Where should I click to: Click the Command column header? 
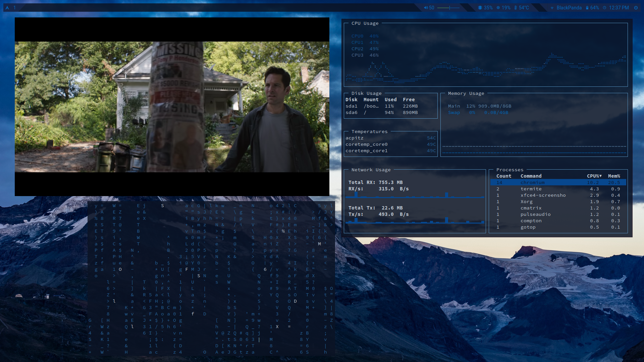[x=531, y=176]
